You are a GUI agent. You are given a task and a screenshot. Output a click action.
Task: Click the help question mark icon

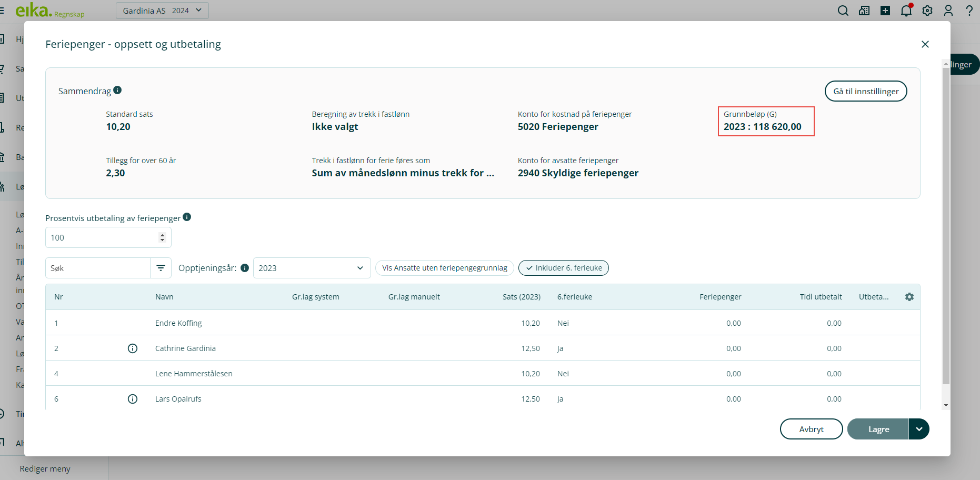(969, 11)
